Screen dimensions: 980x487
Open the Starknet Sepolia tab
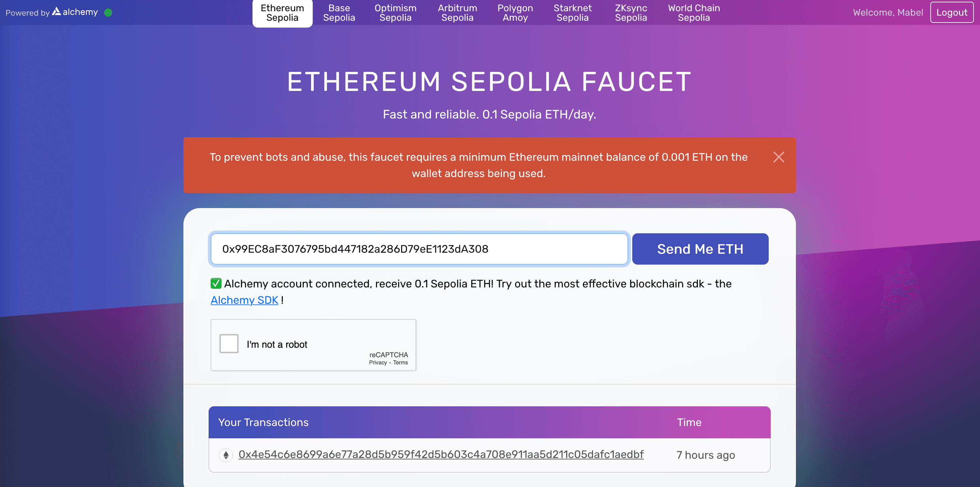point(572,13)
